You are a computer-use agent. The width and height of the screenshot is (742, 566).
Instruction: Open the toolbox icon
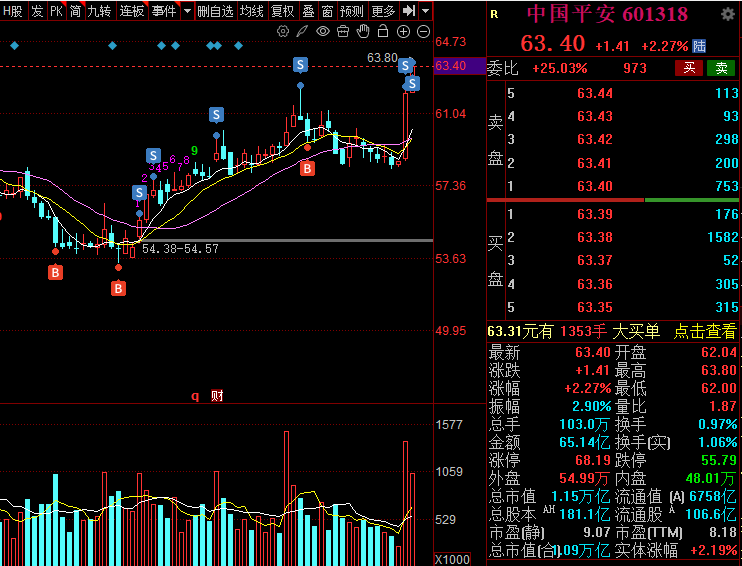click(x=343, y=32)
